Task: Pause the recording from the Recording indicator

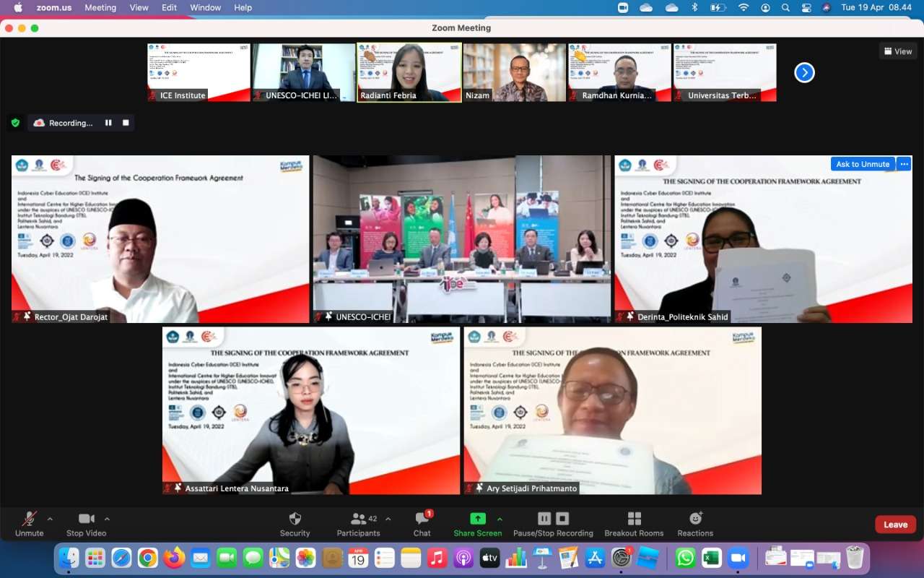Action: (x=108, y=123)
